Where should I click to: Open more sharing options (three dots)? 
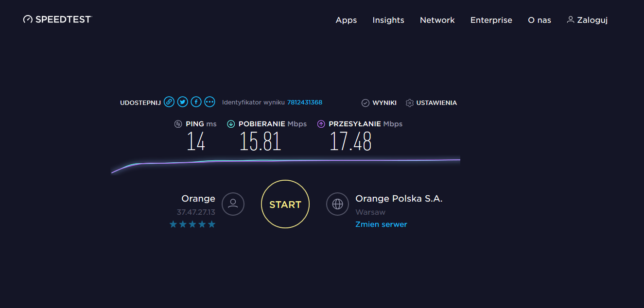(x=209, y=102)
